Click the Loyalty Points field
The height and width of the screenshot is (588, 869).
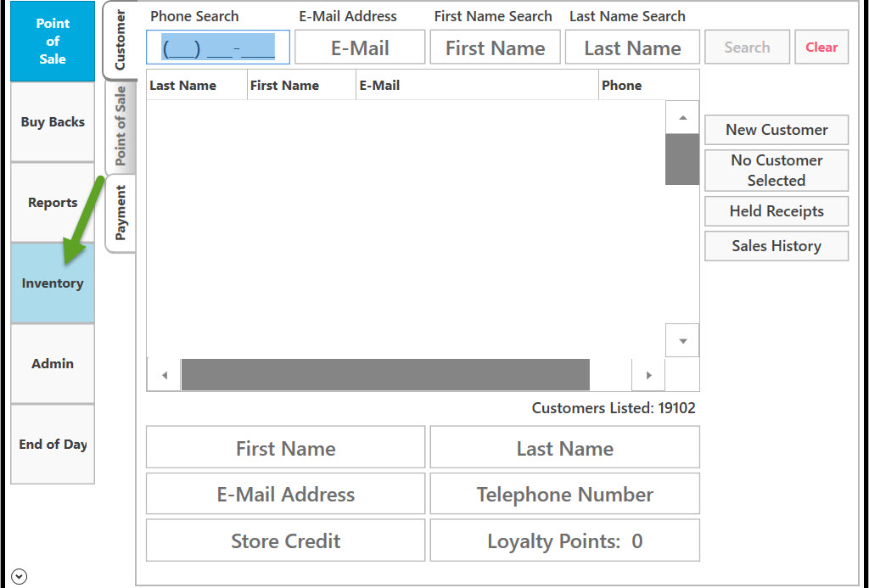pyautogui.click(x=564, y=540)
